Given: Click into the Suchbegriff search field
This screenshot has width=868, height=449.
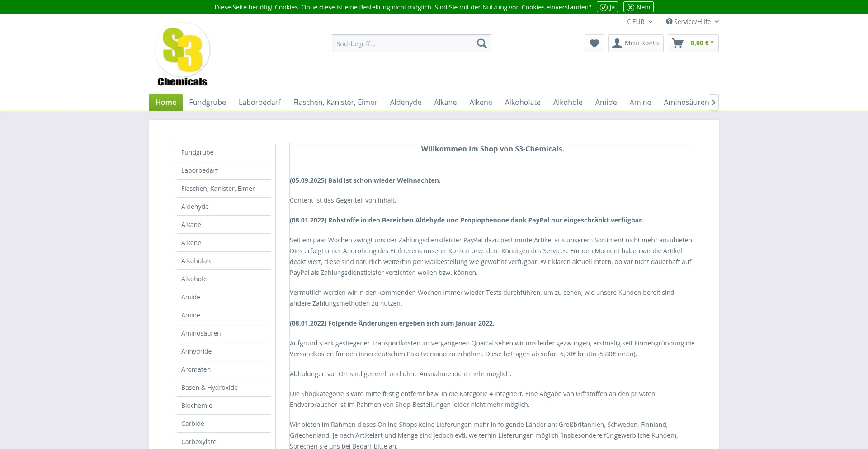Looking at the screenshot, I should pyautogui.click(x=402, y=44).
